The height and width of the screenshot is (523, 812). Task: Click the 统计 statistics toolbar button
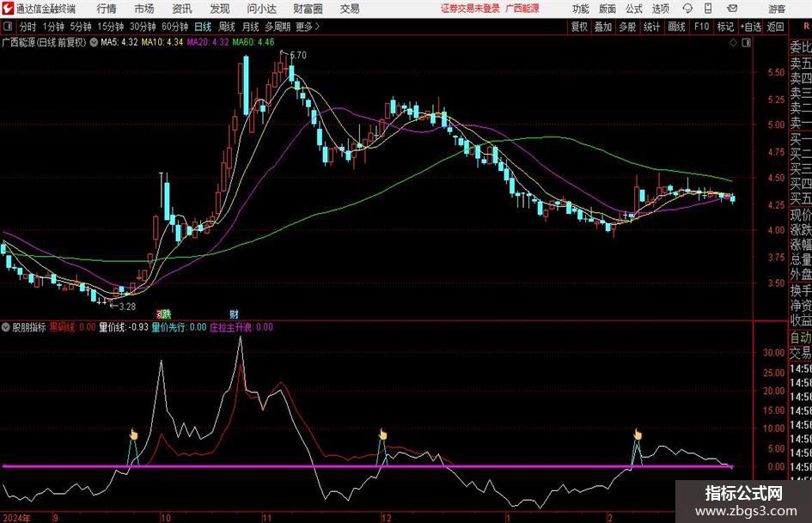pyautogui.click(x=652, y=27)
